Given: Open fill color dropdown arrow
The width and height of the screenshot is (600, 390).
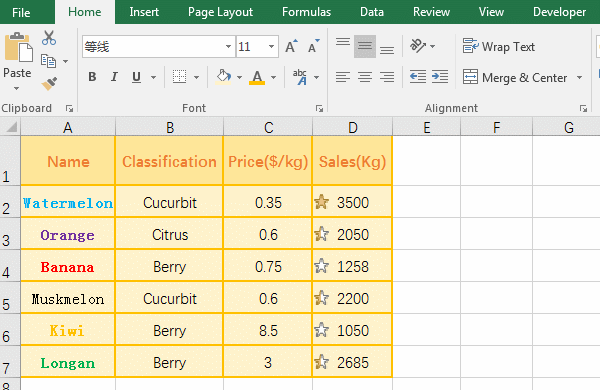Looking at the screenshot, I should [x=239, y=77].
